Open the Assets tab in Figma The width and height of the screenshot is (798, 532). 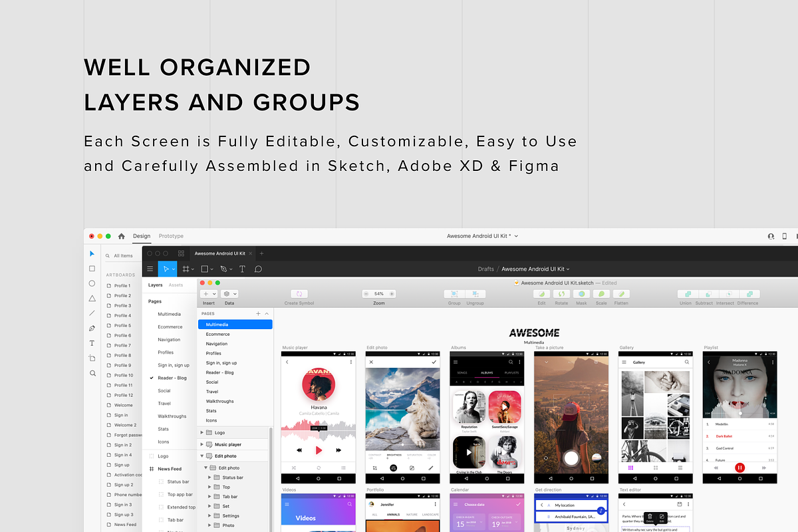(176, 285)
